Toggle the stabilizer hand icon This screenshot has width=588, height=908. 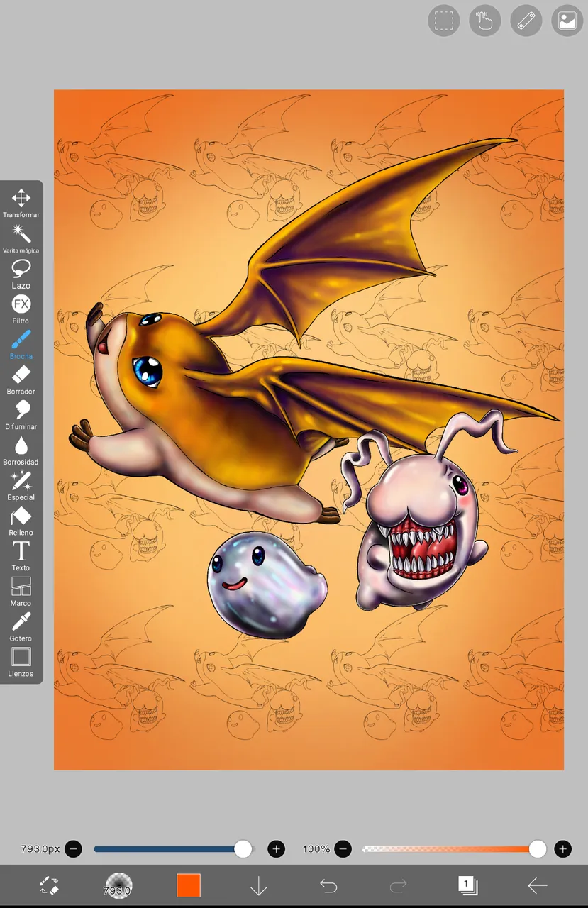coord(485,21)
